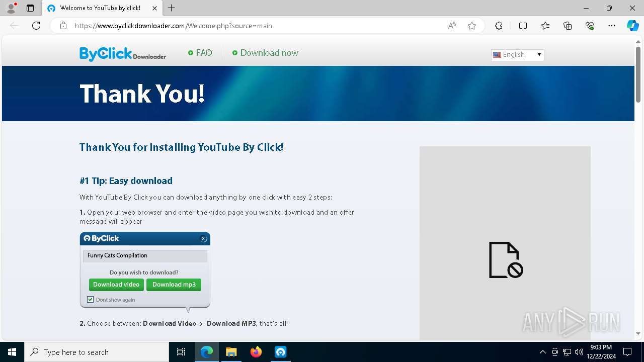Image resolution: width=644 pixels, height=362 pixels.
Task: Click the #1 Tip: Easy download heading
Action: (x=126, y=180)
